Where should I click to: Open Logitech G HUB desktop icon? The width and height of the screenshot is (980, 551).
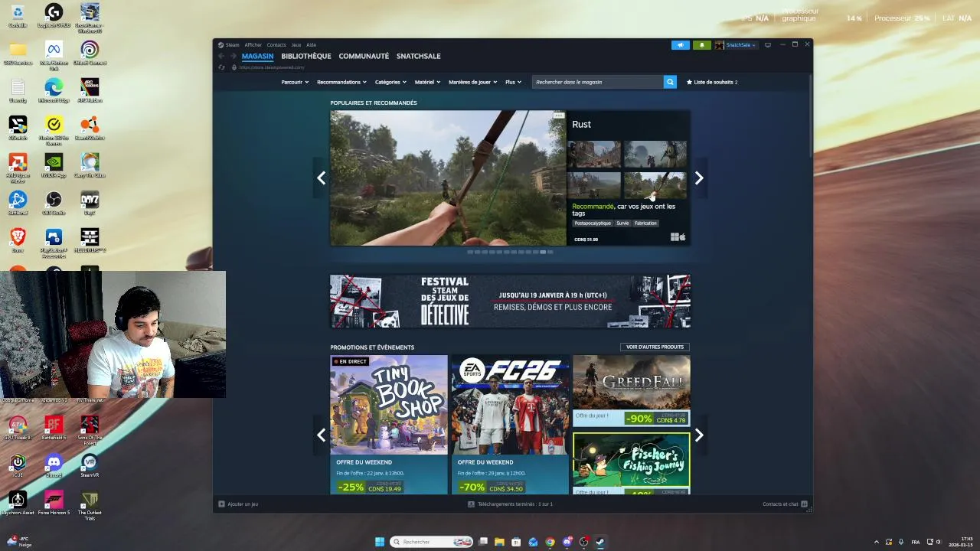point(54,15)
